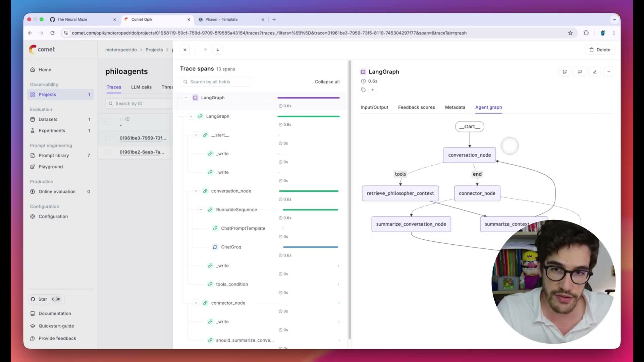Open the Feedback scores tab
Image resolution: width=644 pixels, height=362 pixels.
coord(416,107)
